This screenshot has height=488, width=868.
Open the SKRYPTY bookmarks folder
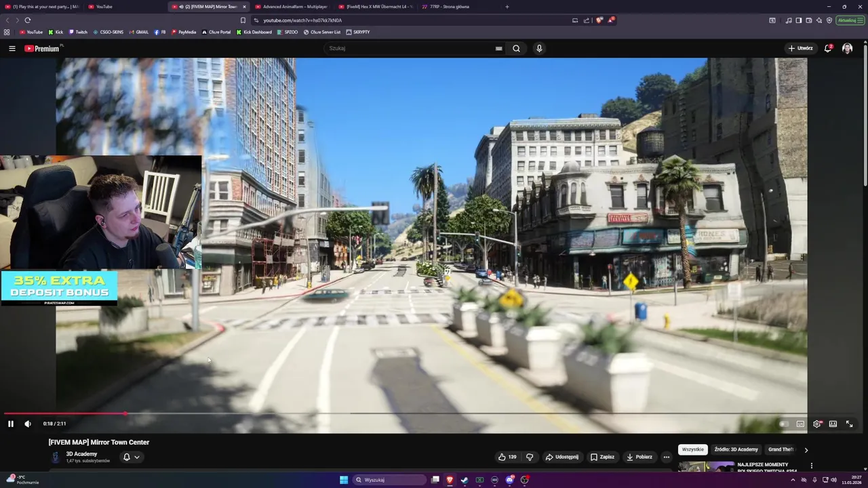pos(358,32)
